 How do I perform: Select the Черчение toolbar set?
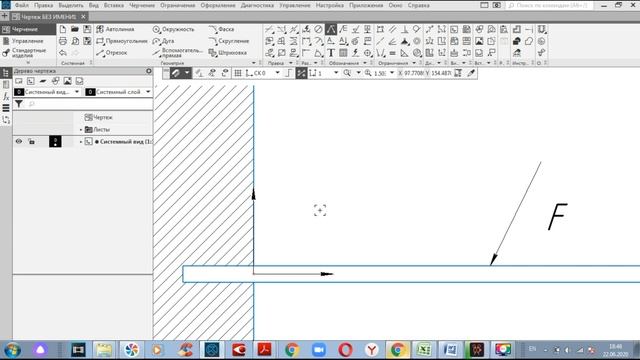[28, 29]
